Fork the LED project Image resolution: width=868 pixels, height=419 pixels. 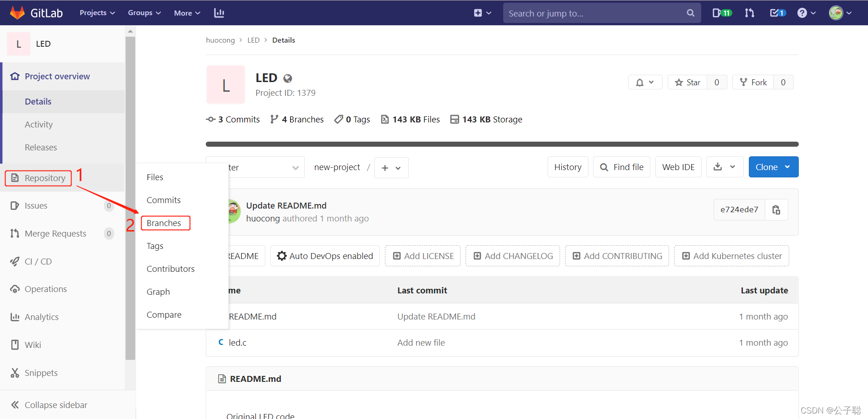753,82
